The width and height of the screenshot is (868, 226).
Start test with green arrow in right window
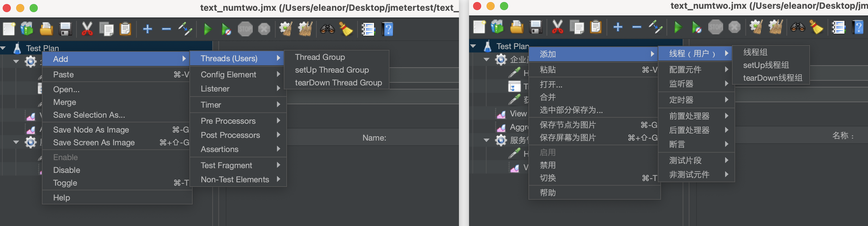[x=678, y=27]
